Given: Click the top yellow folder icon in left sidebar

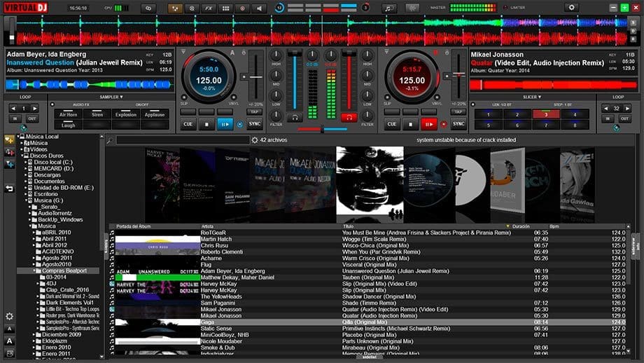Looking at the screenshot, I should (x=9, y=139).
